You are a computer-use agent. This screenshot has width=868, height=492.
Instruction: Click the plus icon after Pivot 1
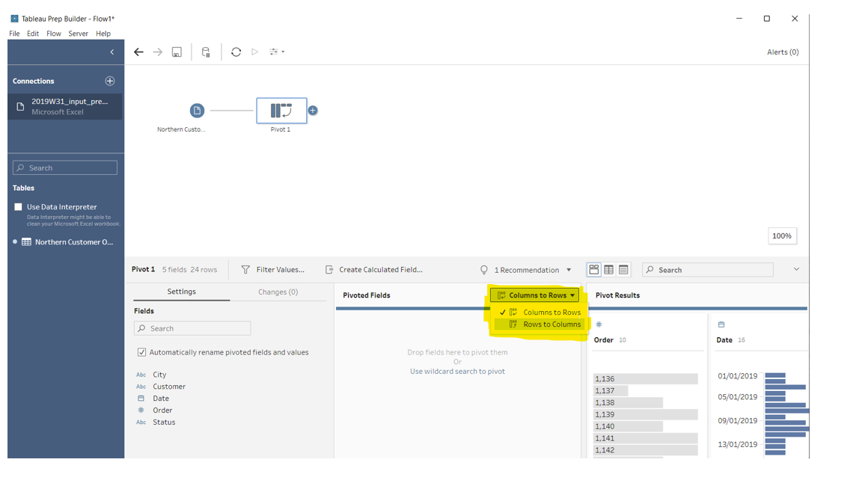(313, 111)
